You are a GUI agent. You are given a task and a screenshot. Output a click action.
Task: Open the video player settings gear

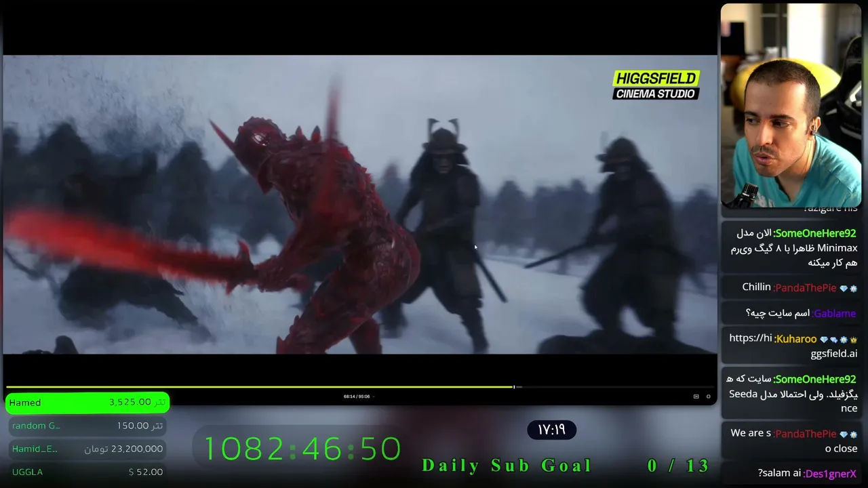709,396
